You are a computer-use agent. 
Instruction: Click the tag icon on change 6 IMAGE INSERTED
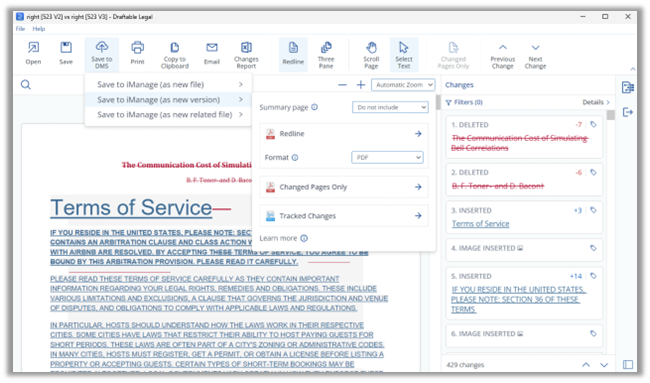coord(593,333)
